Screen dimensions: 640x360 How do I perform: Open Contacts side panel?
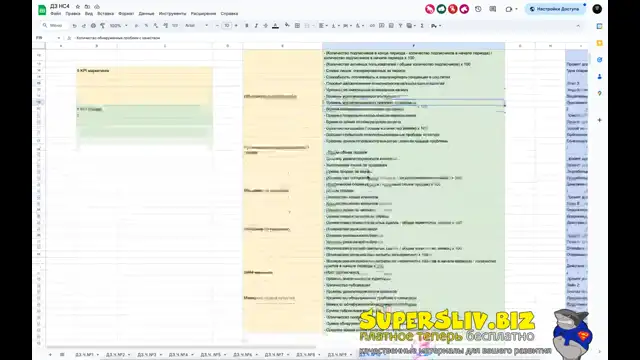pos(600,76)
